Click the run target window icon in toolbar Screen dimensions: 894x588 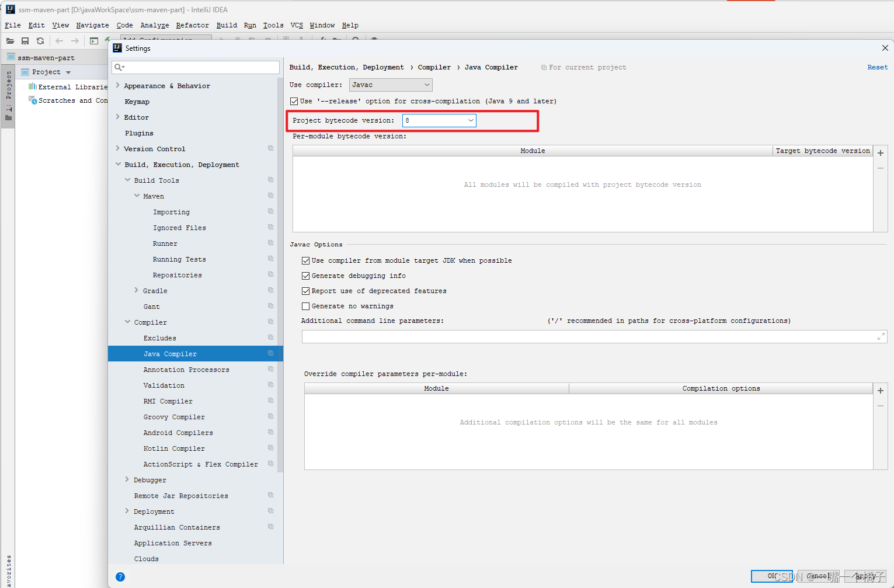click(x=93, y=41)
